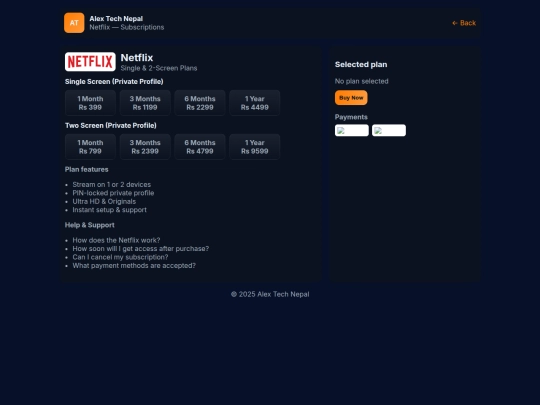The image size is (540, 405).
Task: Click the 'Help & Support' heading
Action: pyautogui.click(x=90, y=225)
